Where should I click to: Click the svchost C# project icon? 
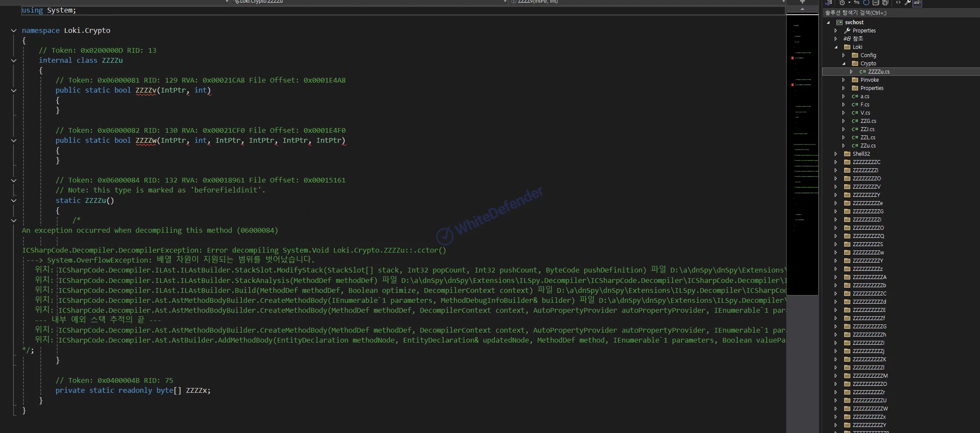839,22
